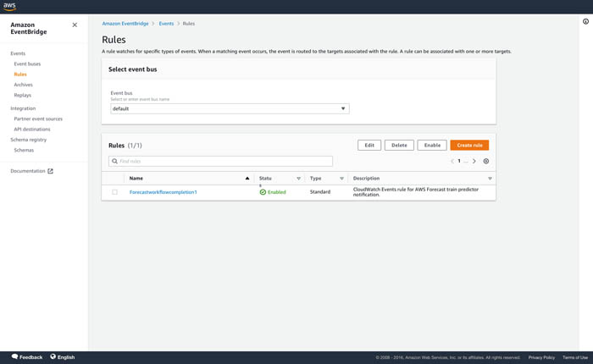
Task: Click the green Enabled status icon
Action: pos(263,192)
